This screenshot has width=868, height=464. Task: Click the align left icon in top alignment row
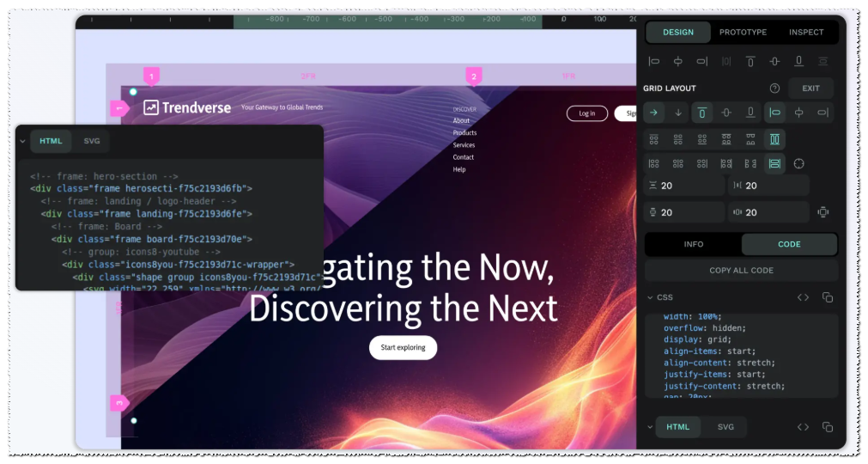[653, 62]
